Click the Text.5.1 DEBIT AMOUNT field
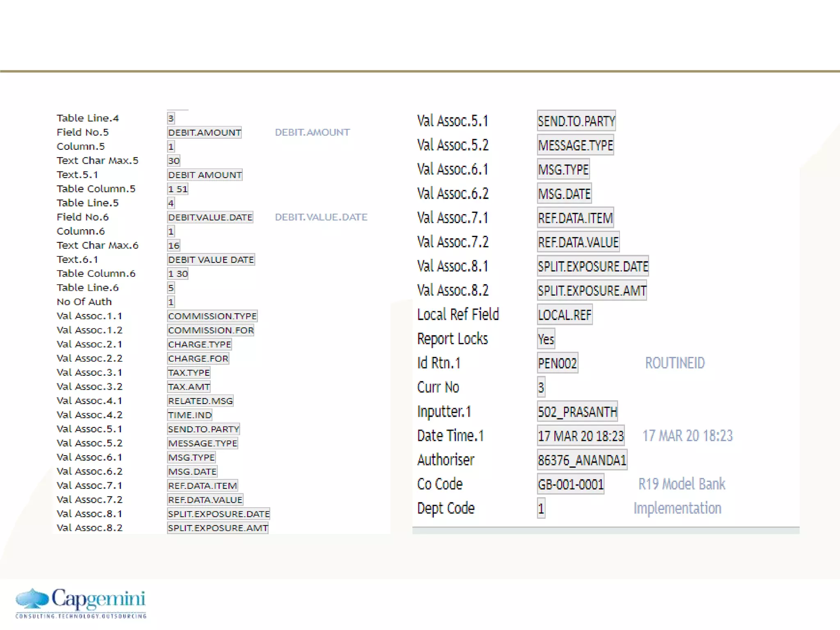 point(205,175)
